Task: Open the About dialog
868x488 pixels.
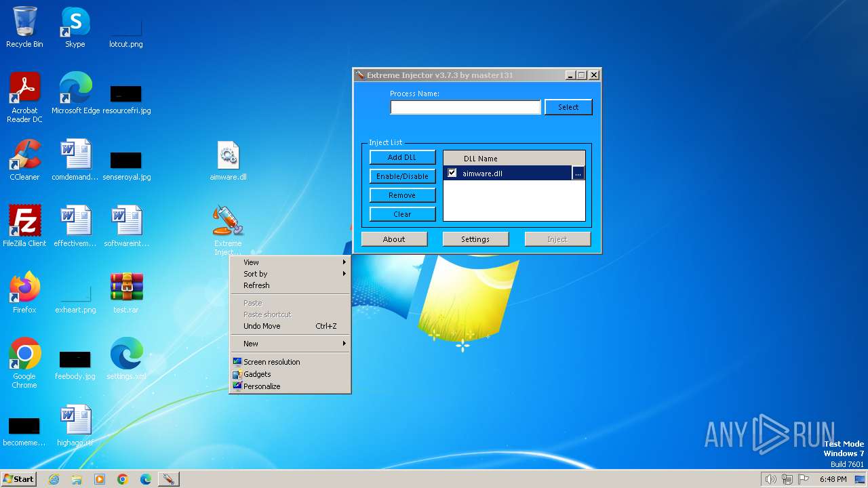Action: point(394,239)
